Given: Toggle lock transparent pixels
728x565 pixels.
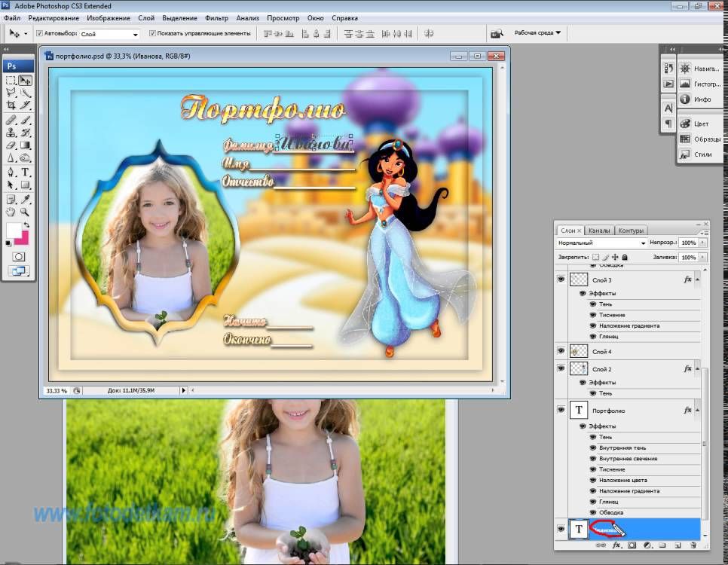Looking at the screenshot, I should [595, 257].
